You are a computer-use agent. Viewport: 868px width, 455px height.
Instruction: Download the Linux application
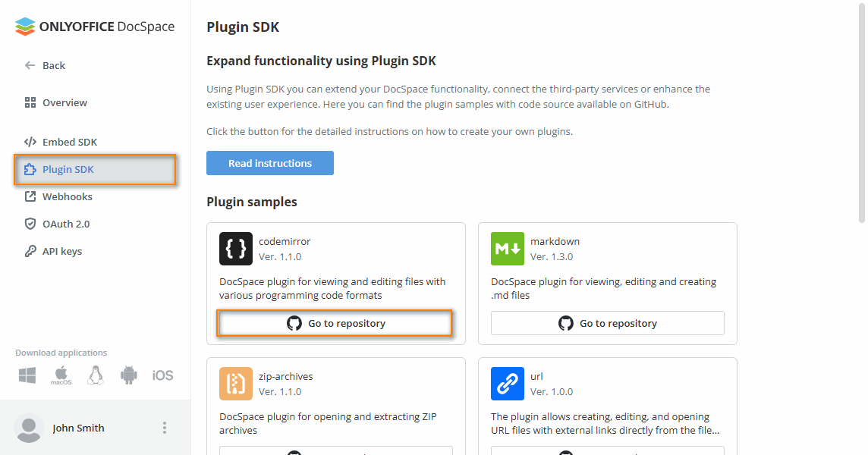click(95, 375)
